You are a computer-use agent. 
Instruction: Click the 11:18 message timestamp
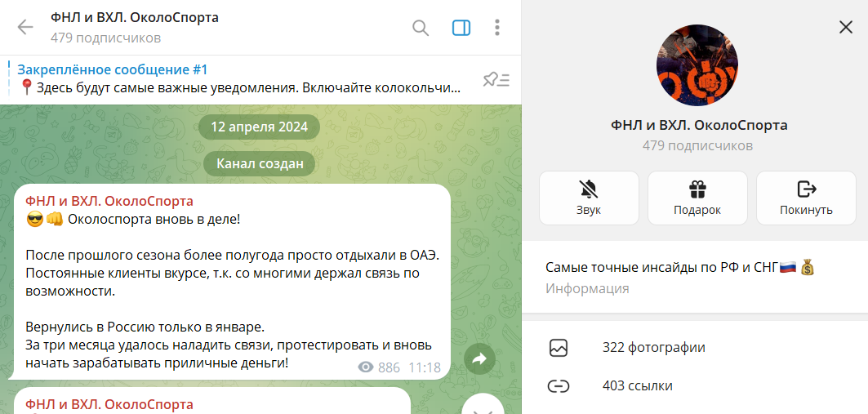tap(425, 367)
